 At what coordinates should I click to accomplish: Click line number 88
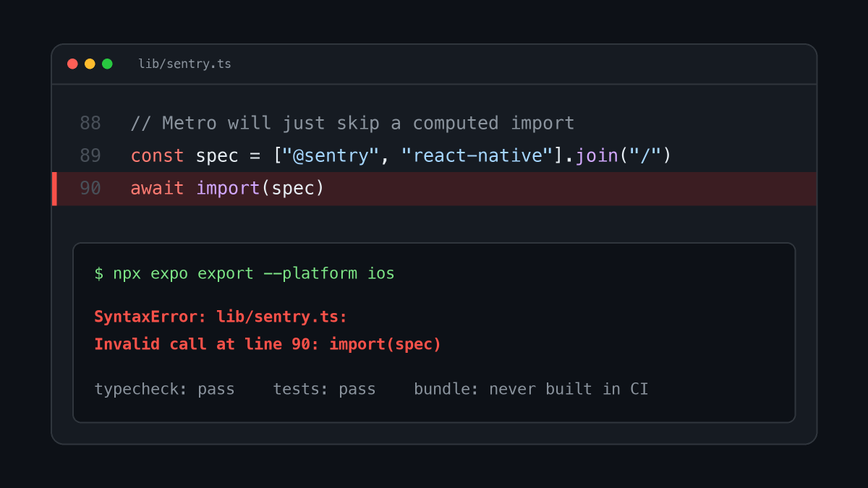click(x=90, y=124)
